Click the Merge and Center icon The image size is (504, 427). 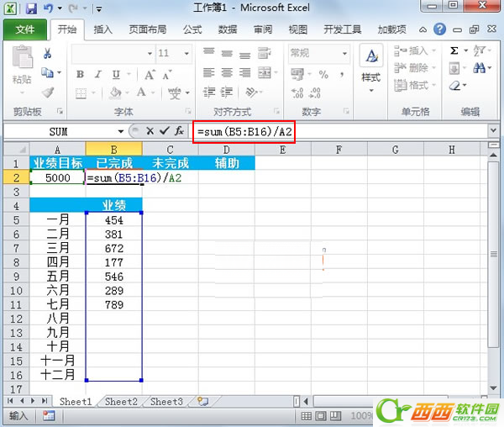pyautogui.click(x=265, y=72)
